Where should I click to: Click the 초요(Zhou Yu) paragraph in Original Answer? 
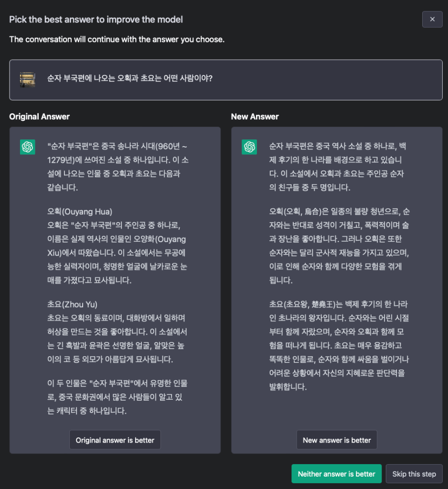117,331
